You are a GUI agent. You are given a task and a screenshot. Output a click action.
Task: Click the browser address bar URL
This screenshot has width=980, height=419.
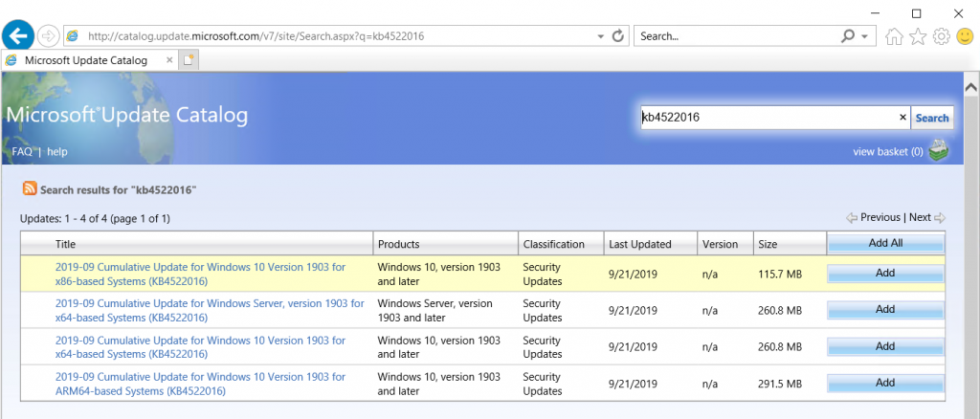point(256,36)
